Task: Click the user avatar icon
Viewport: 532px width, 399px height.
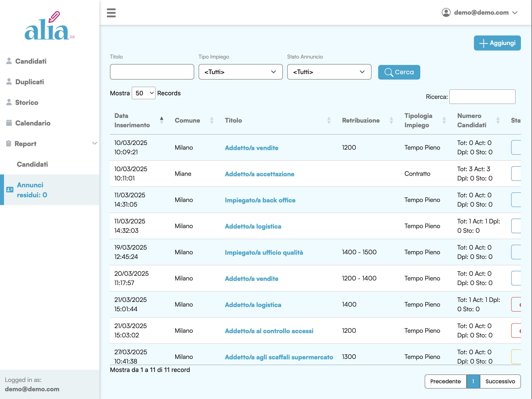Action: tap(446, 12)
